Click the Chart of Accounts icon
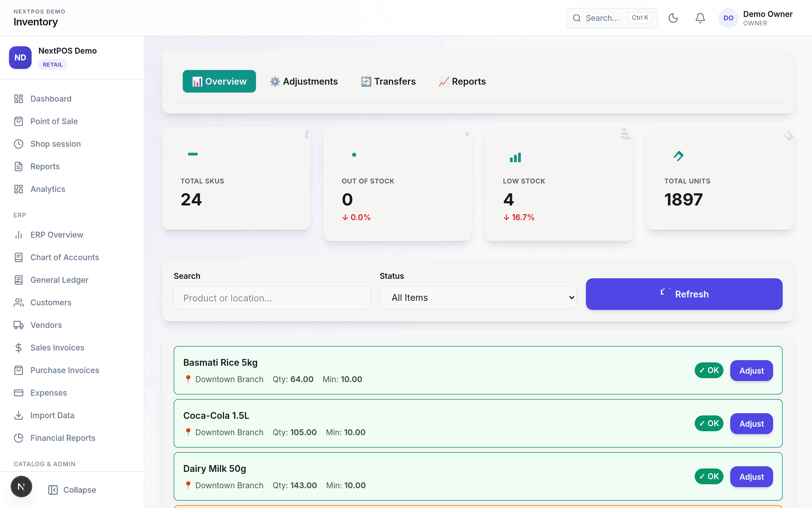The image size is (812, 508). click(18, 257)
